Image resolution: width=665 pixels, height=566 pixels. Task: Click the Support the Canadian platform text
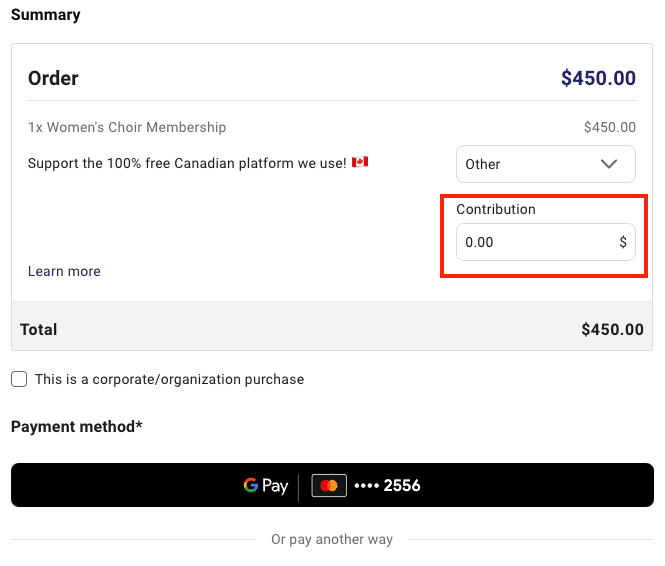click(187, 163)
